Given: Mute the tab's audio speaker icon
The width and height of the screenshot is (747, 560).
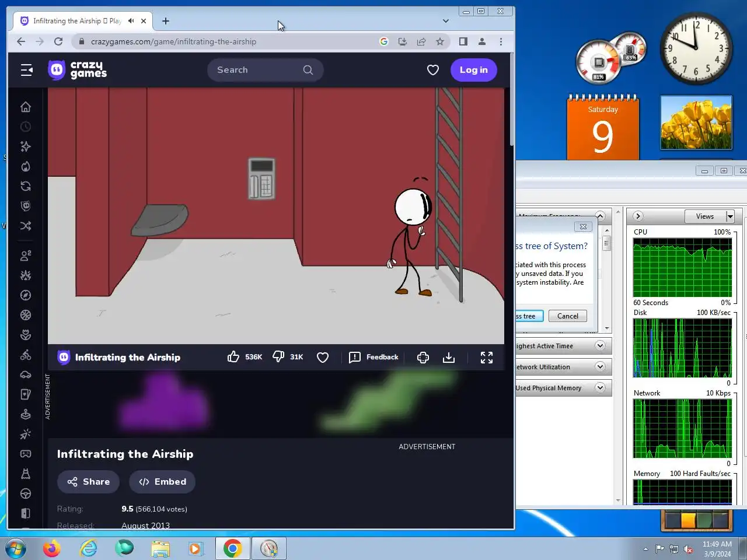Looking at the screenshot, I should coord(131,21).
